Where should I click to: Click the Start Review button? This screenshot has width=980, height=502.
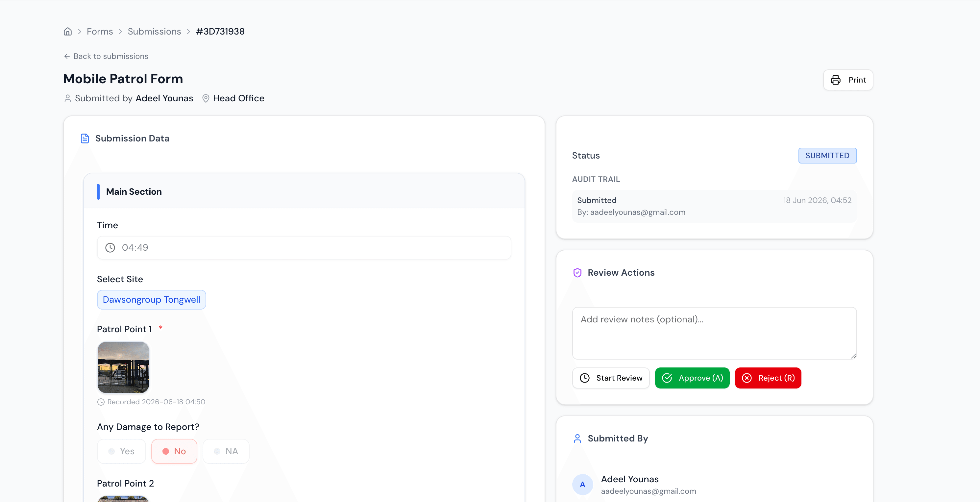pyautogui.click(x=611, y=378)
